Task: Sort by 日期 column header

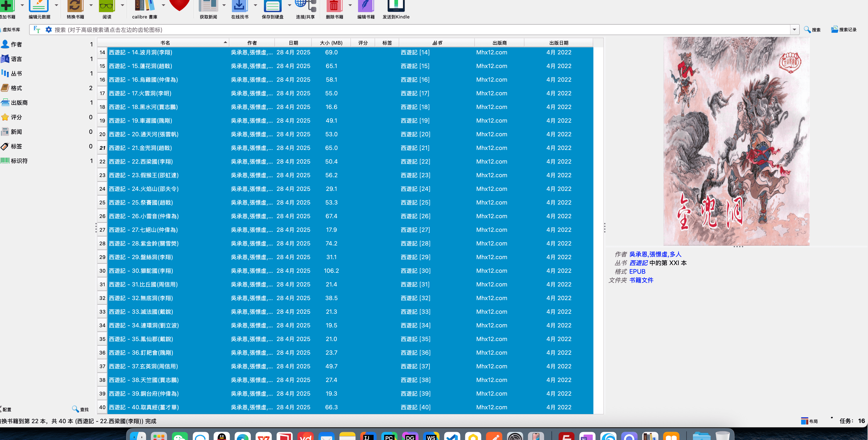Action: pos(293,43)
